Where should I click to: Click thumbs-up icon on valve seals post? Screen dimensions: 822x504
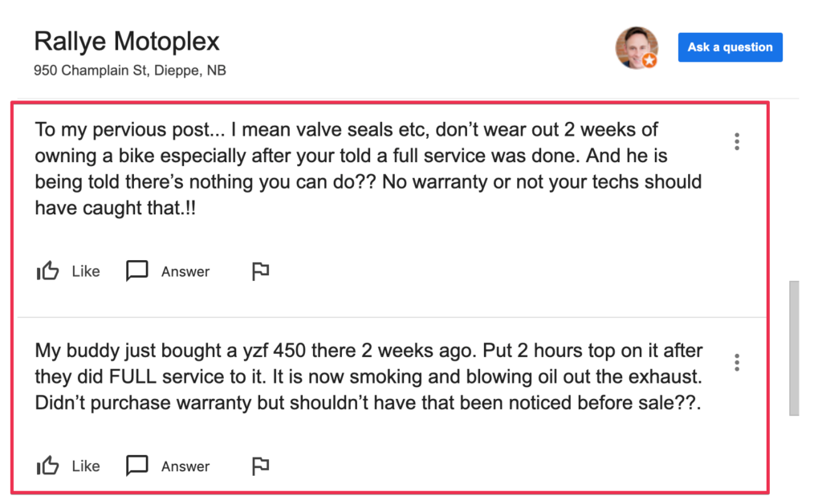pos(48,271)
